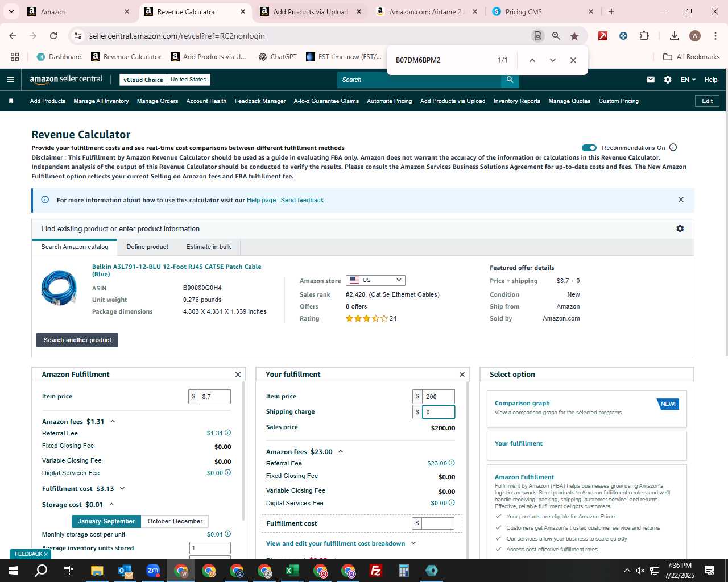The width and height of the screenshot is (728, 582).
Task: Turn off the Recommendations toggle
Action: pyautogui.click(x=589, y=148)
